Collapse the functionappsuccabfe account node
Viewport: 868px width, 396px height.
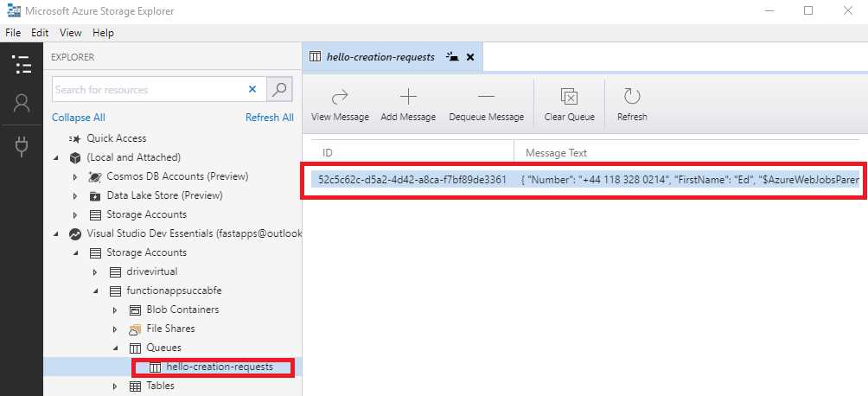click(x=95, y=291)
